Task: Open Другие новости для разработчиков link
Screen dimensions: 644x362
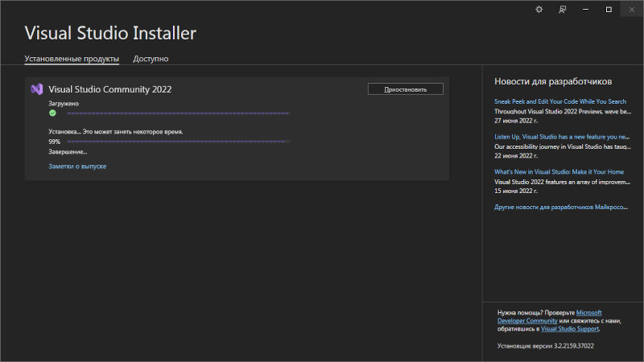Action: (560, 207)
